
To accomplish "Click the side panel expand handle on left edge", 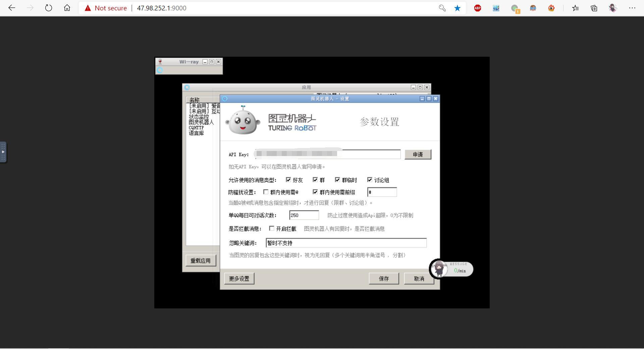I will point(3,152).
